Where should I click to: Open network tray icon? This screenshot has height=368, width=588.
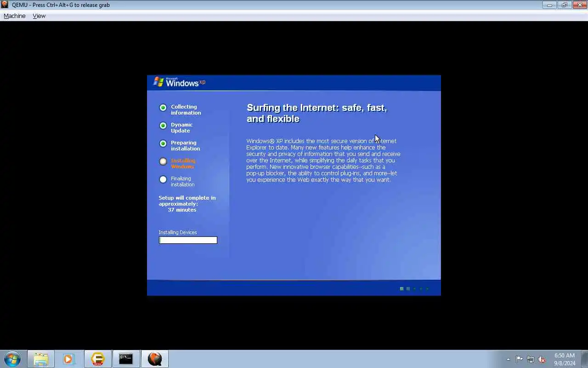(531, 359)
